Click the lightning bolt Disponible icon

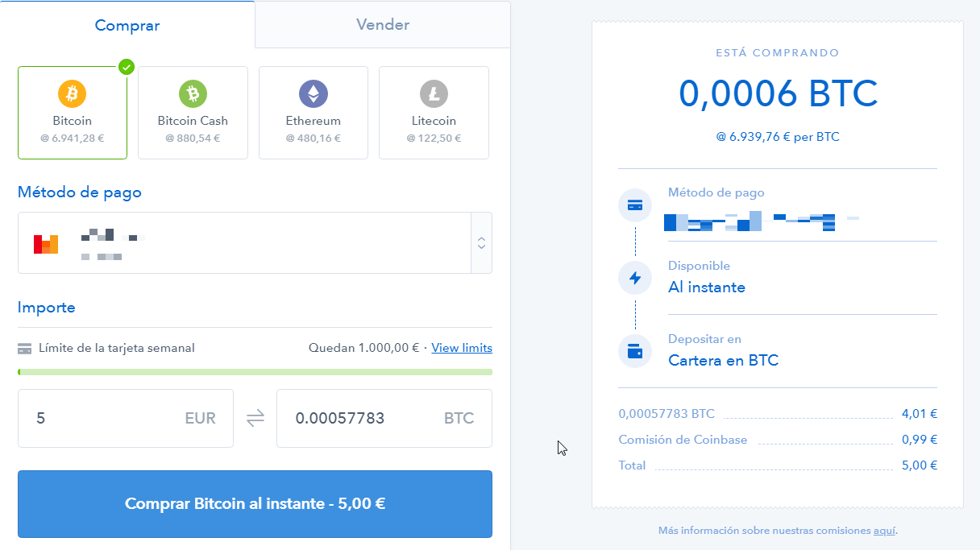[635, 279]
